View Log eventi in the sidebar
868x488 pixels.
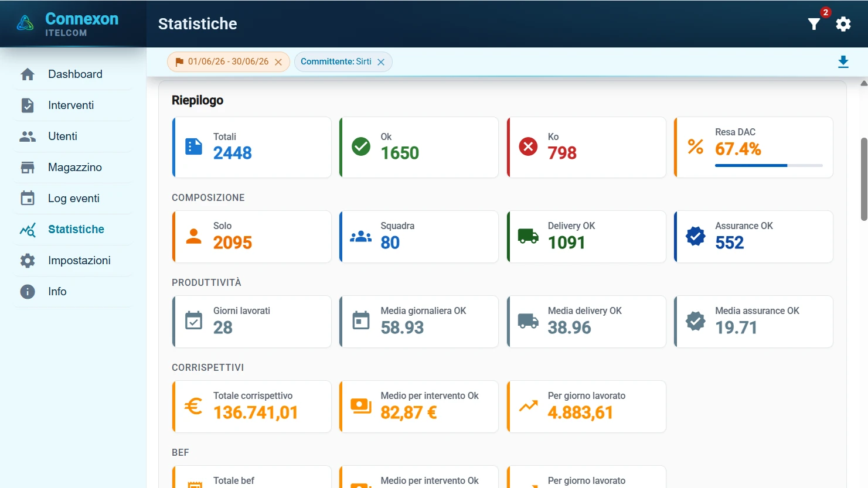73,199
